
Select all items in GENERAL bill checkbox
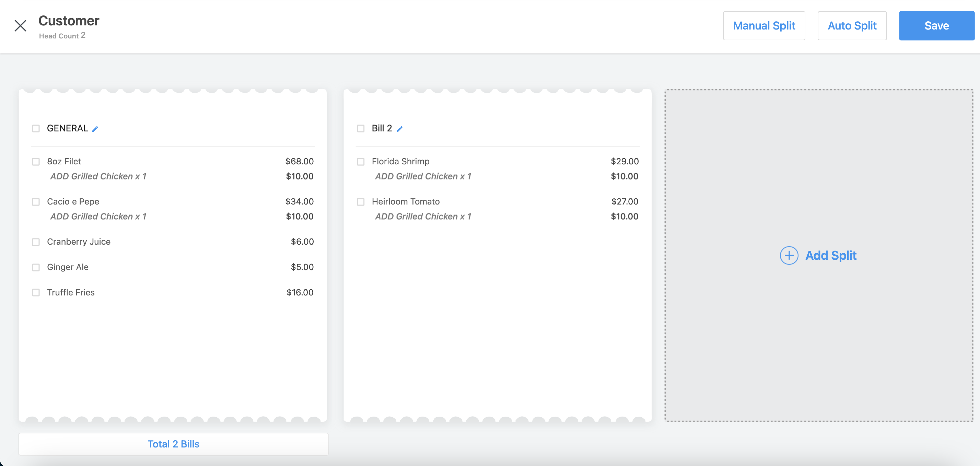pyautogui.click(x=36, y=129)
